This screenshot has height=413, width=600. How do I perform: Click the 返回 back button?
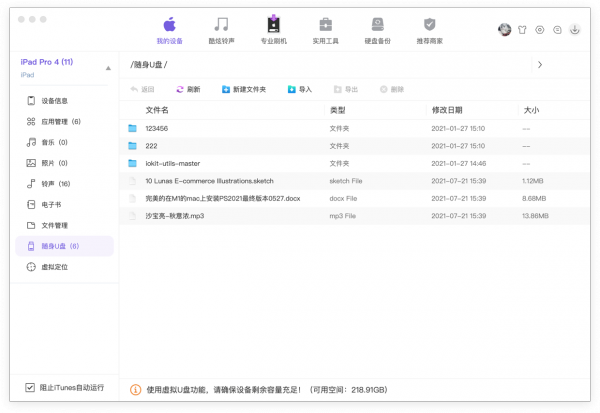(142, 89)
